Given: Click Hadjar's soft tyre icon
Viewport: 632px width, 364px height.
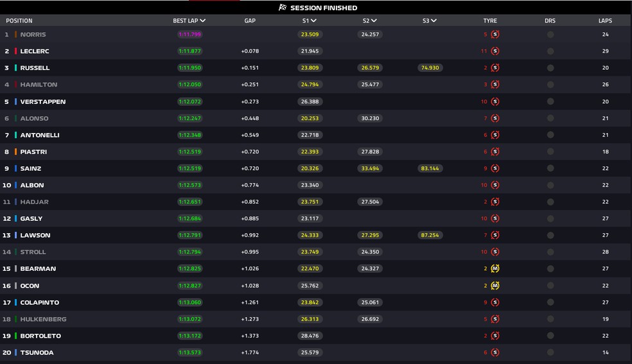Looking at the screenshot, I should 495,202.
